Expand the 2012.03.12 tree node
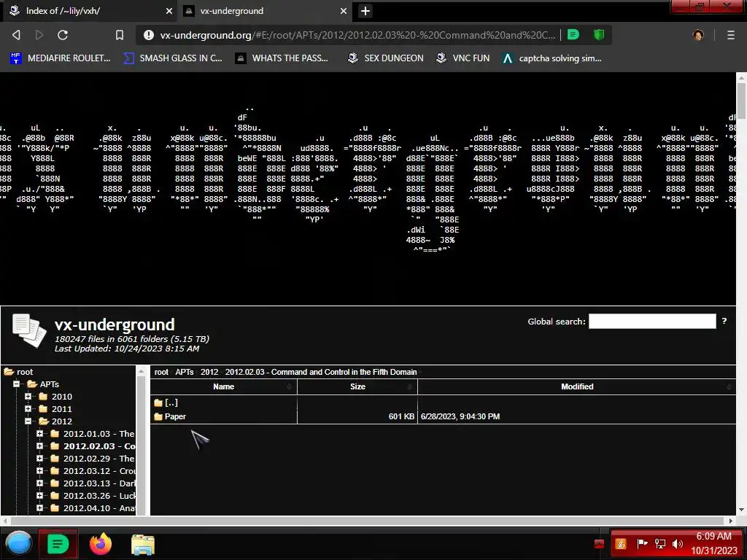The height and width of the screenshot is (560, 747). click(x=39, y=470)
